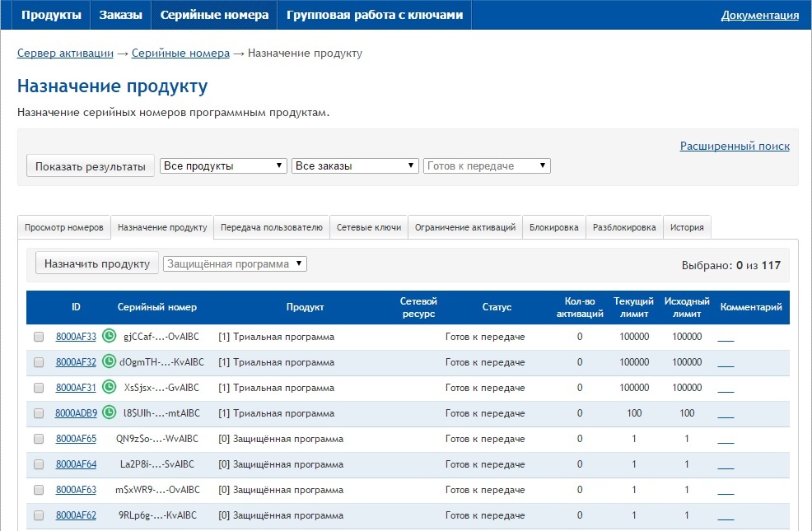Select the row checkbox for 8000ADB9
This screenshot has height=531, width=812.
point(39,413)
